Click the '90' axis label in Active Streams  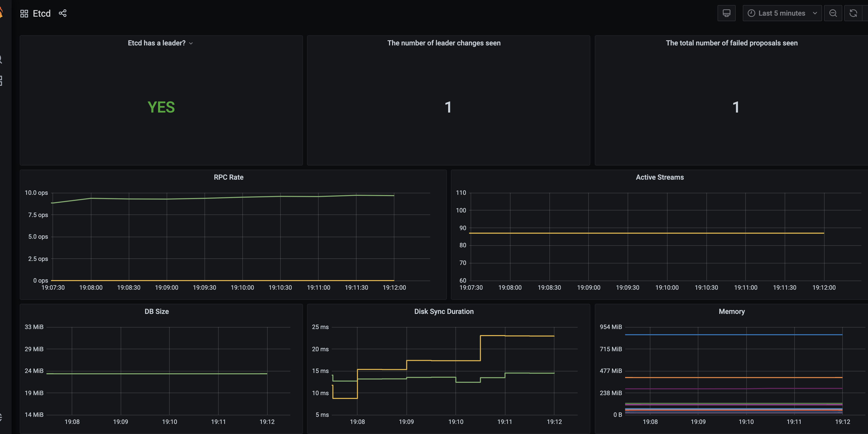(463, 228)
